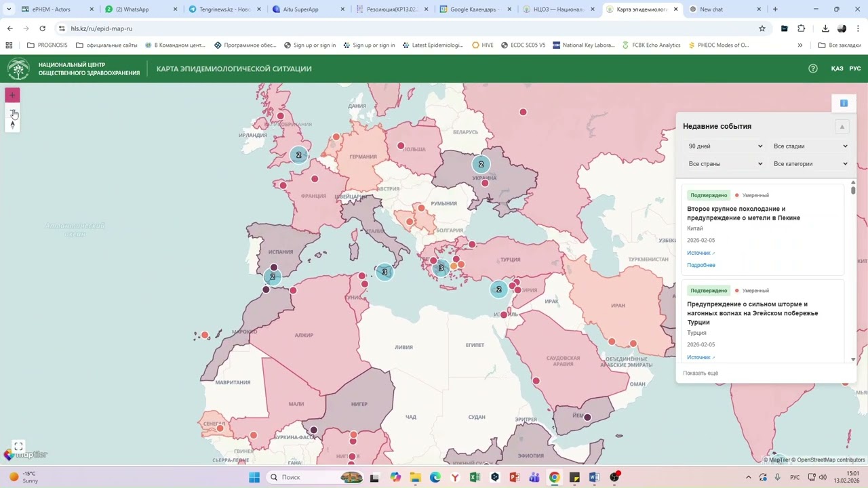Open Excel from the taskbar
This screenshot has height=488, width=868.
coord(475,477)
